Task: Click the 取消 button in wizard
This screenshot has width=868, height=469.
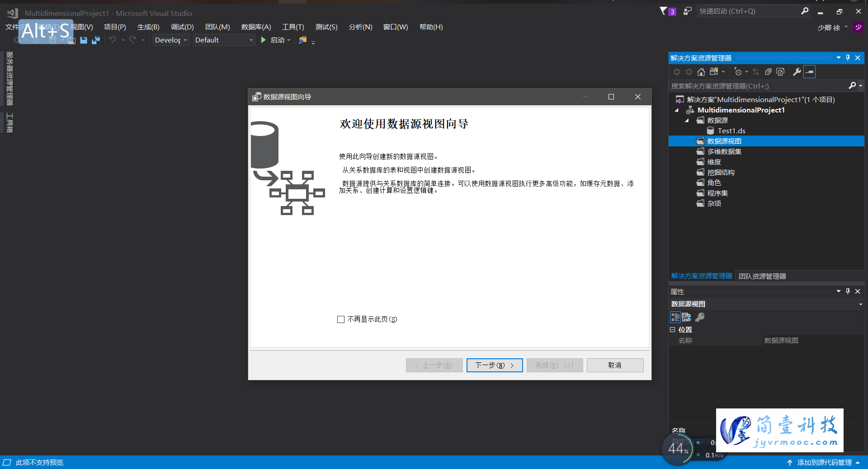Action: 615,365
